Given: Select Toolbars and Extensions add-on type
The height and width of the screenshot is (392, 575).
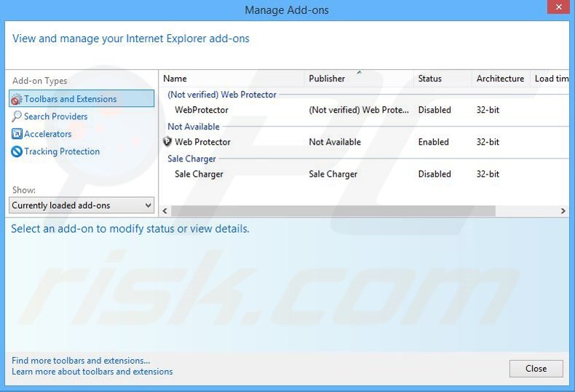Looking at the screenshot, I should click(82, 99).
